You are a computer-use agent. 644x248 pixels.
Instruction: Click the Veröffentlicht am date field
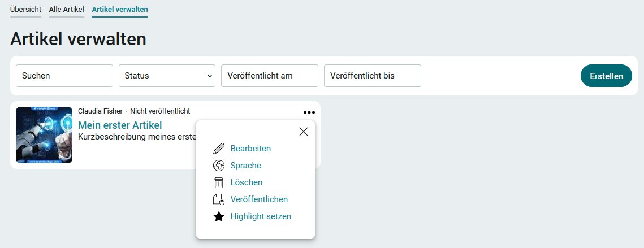point(270,76)
